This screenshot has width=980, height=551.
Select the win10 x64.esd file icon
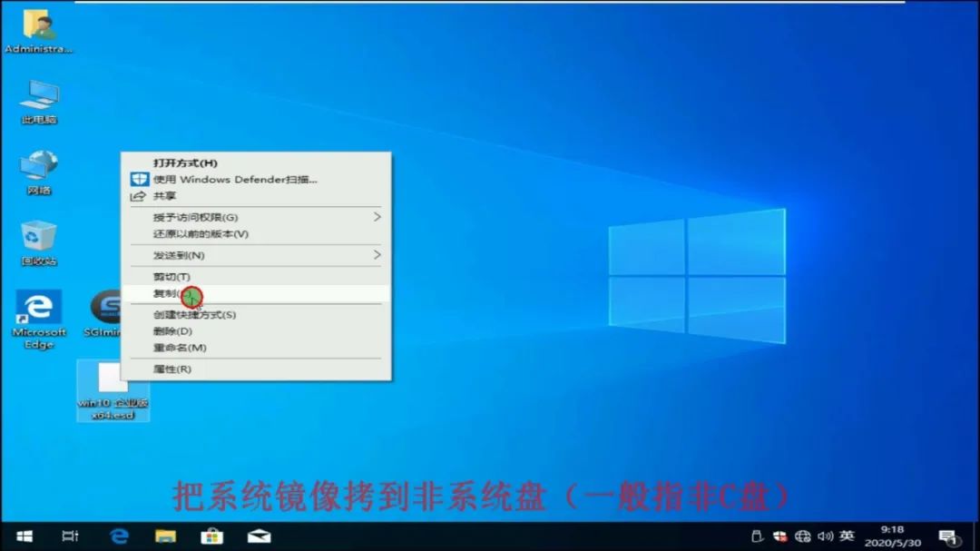pos(113,390)
